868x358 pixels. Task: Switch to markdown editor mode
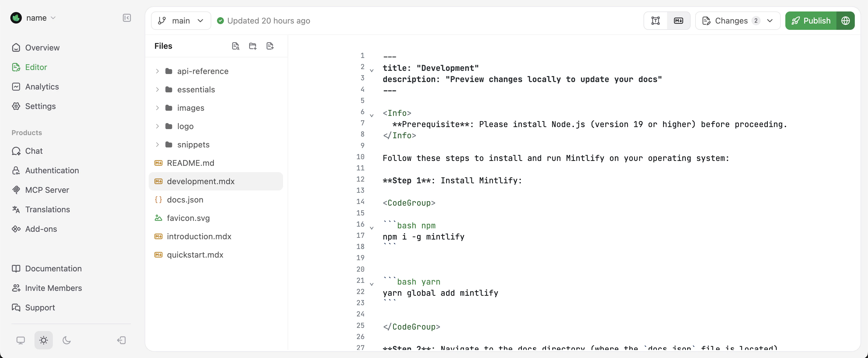678,21
